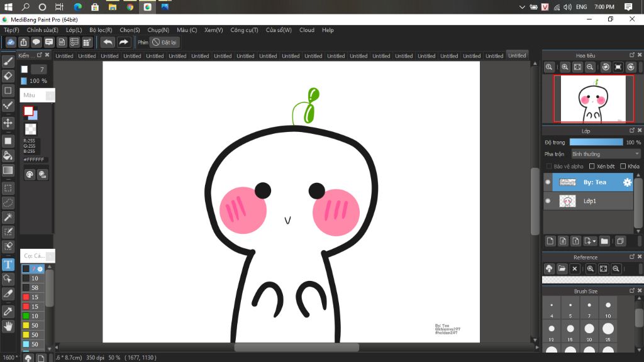Open the ENG language selector in taskbar
Viewport: 644px width, 362px height.
pos(581,7)
